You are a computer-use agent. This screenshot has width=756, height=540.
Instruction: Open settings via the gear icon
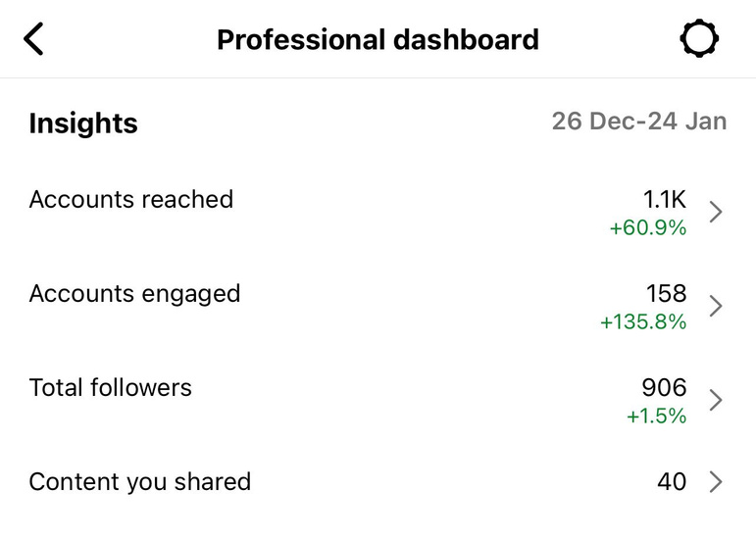click(x=699, y=38)
